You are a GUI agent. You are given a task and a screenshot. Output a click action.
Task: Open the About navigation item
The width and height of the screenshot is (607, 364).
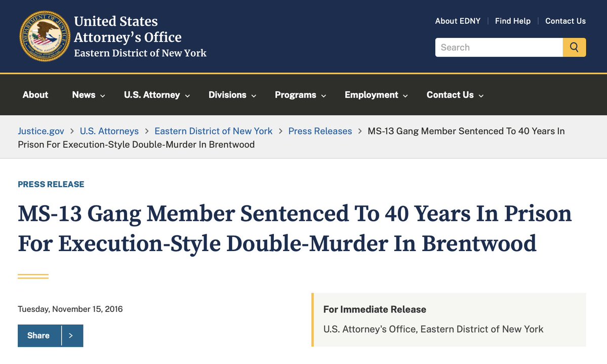[35, 95]
